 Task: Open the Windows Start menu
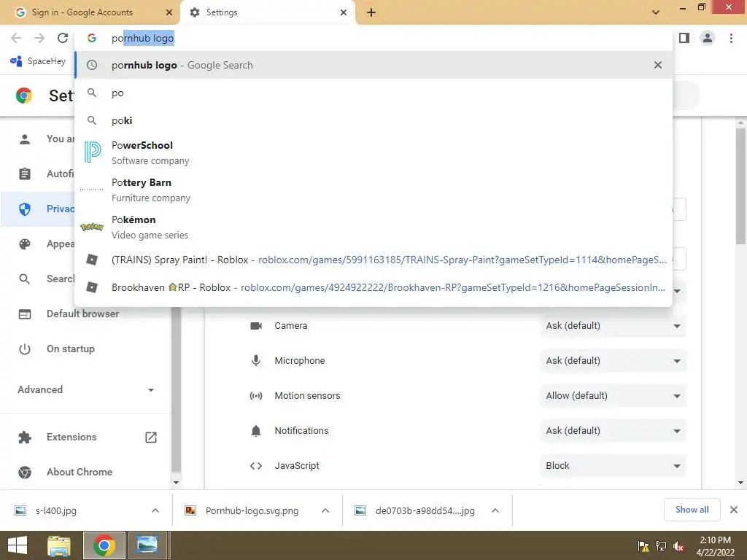pos(18,545)
